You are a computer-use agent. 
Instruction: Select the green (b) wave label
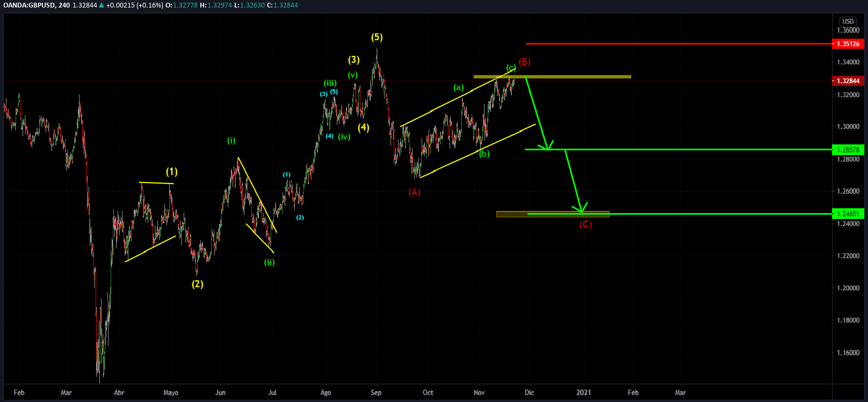click(484, 154)
